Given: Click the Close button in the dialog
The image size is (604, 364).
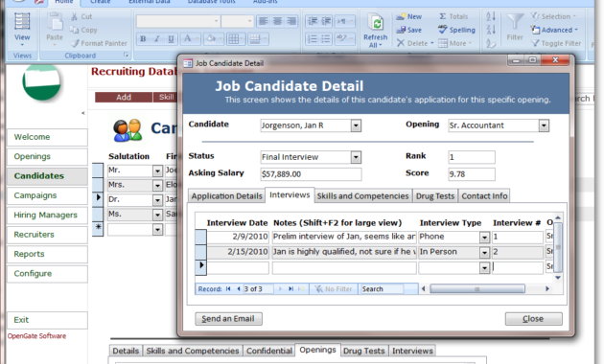Looking at the screenshot, I should click(533, 319).
